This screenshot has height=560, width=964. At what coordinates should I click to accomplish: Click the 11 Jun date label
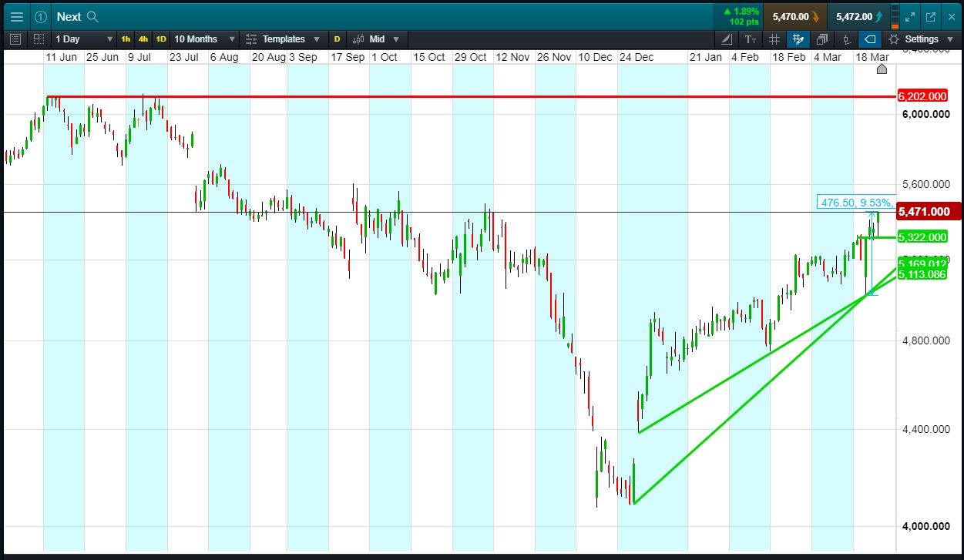(61, 57)
